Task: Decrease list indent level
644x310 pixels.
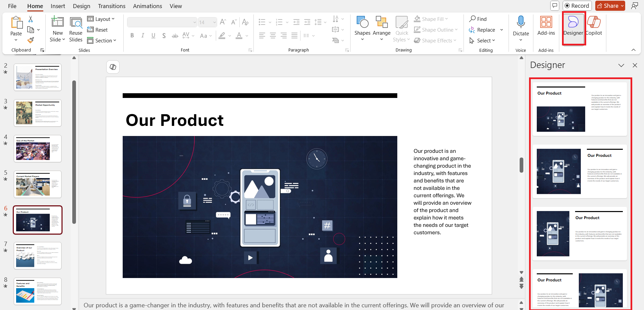Action: tap(296, 22)
